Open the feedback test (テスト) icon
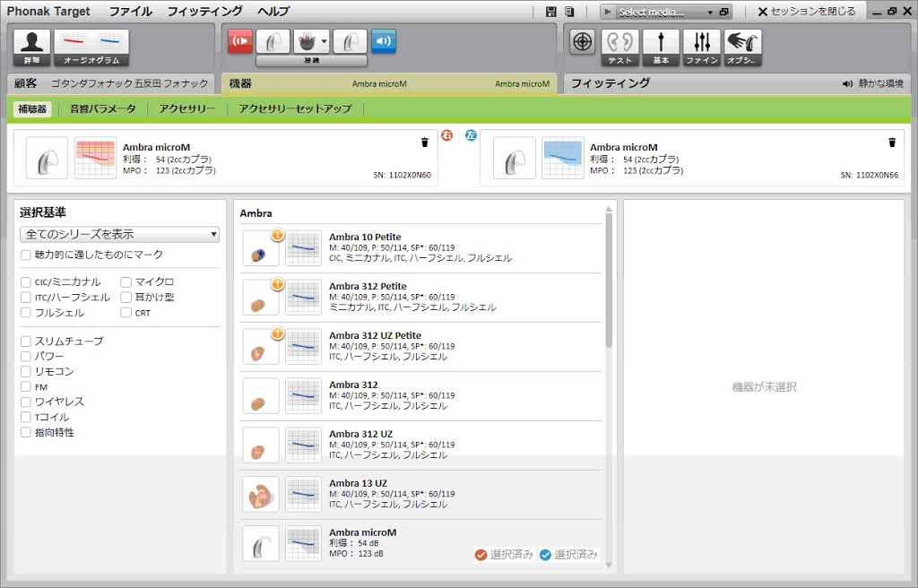Viewport: 918px width, 588px height. tap(620, 48)
